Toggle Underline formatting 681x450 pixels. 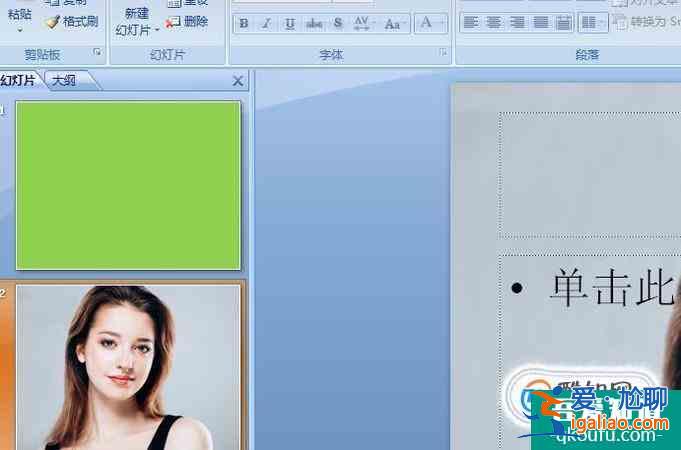290,23
